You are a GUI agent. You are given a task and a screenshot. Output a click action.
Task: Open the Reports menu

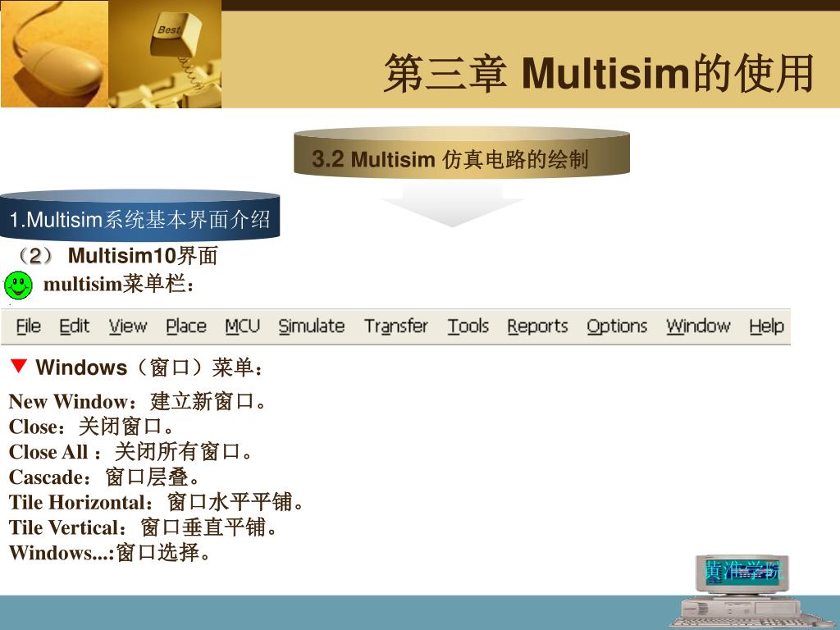537,326
